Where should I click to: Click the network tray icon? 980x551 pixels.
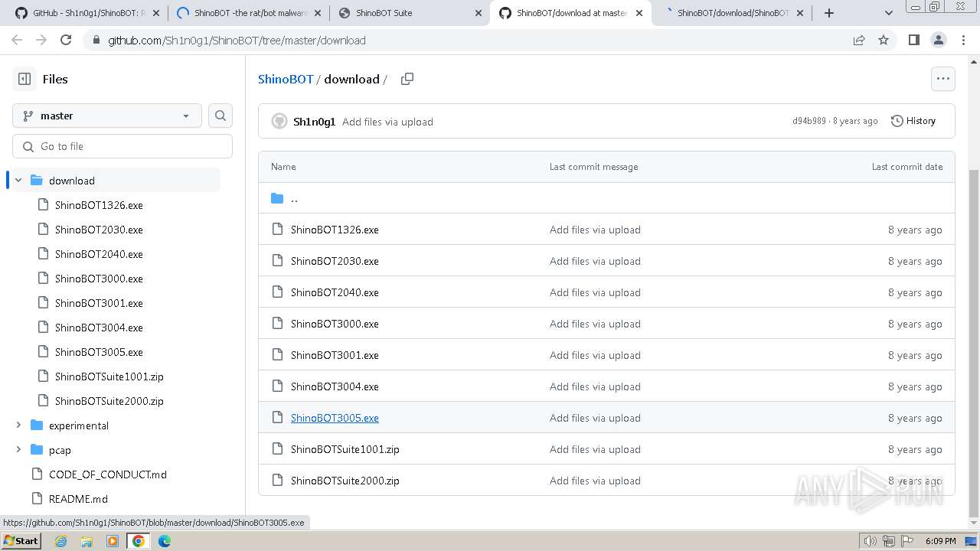(889, 541)
